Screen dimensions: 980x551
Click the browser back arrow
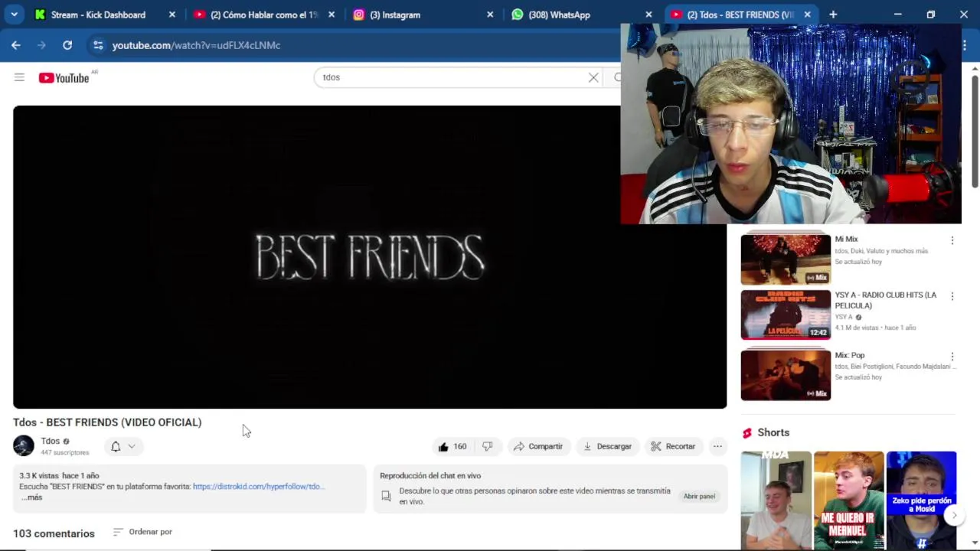pos(16,45)
